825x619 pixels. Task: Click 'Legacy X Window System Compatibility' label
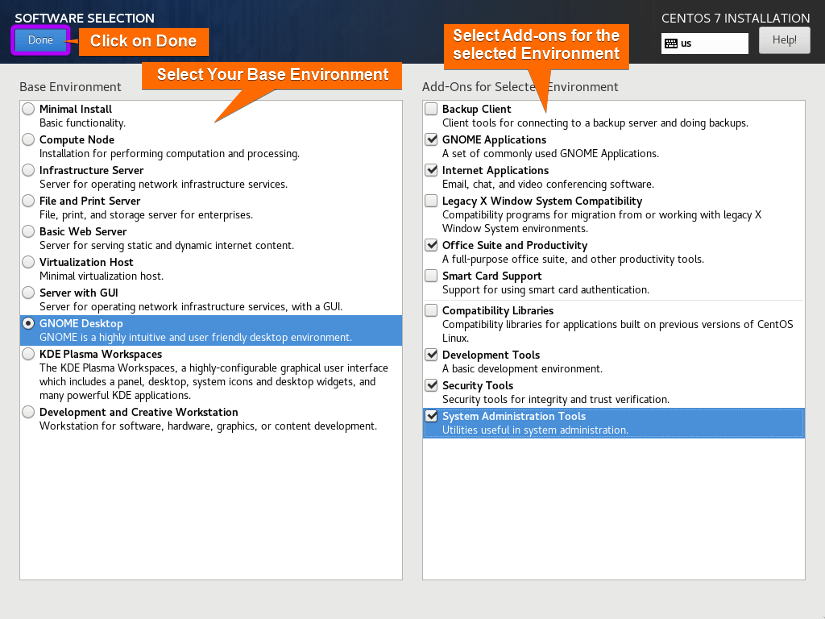(542, 201)
